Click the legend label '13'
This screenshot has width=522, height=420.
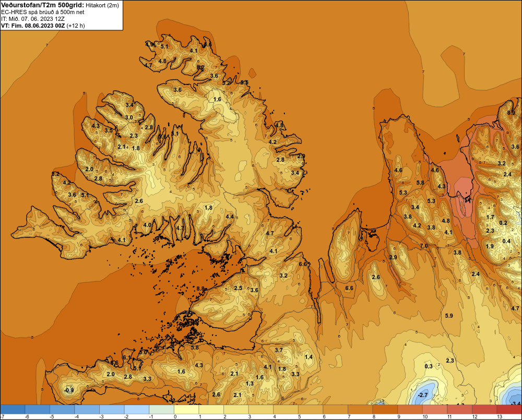500,417
